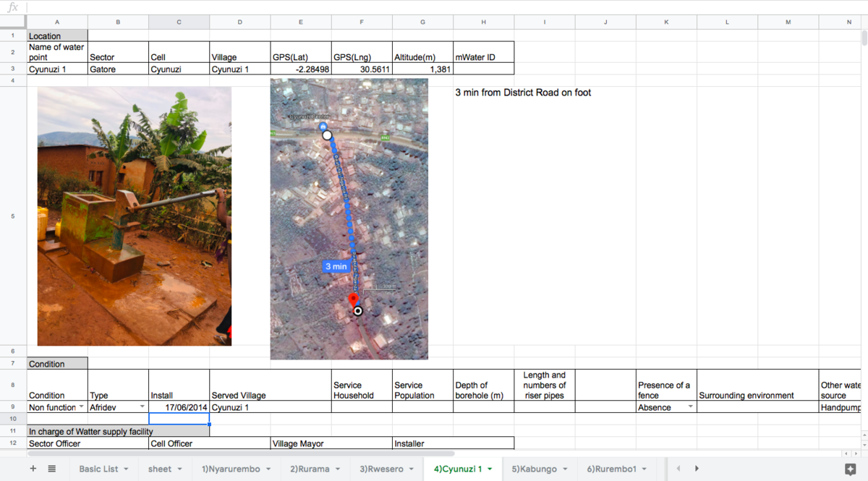Select column C header
This screenshot has height=481, width=868.
pyautogui.click(x=179, y=22)
